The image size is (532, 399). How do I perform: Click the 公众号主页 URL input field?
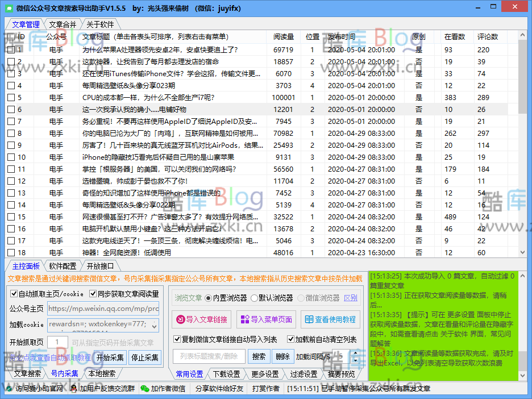pos(103,309)
